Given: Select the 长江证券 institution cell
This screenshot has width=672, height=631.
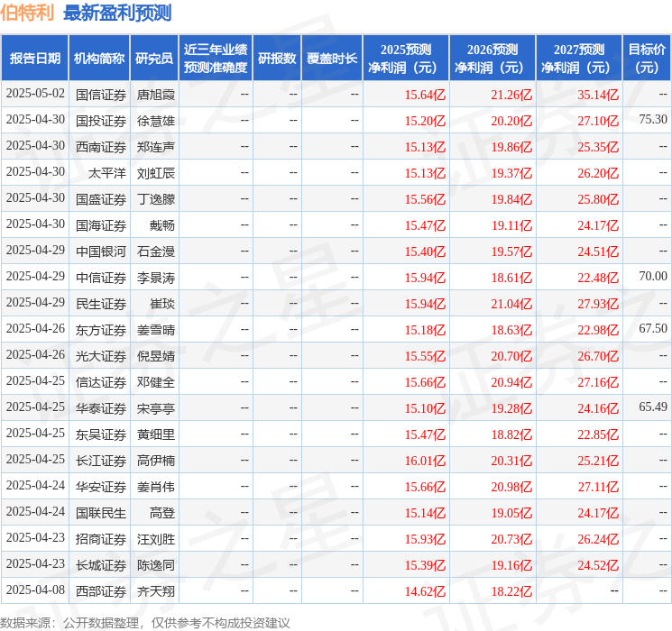Looking at the screenshot, I should pos(101,461).
